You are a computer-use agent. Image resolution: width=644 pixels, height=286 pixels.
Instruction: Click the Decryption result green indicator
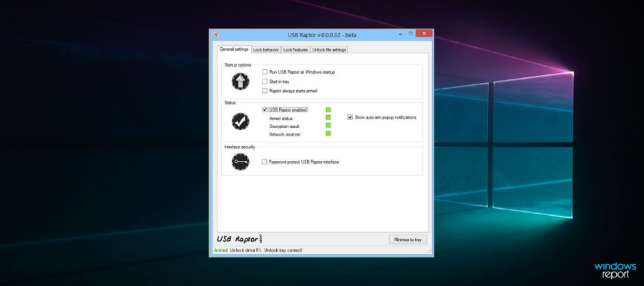click(328, 126)
